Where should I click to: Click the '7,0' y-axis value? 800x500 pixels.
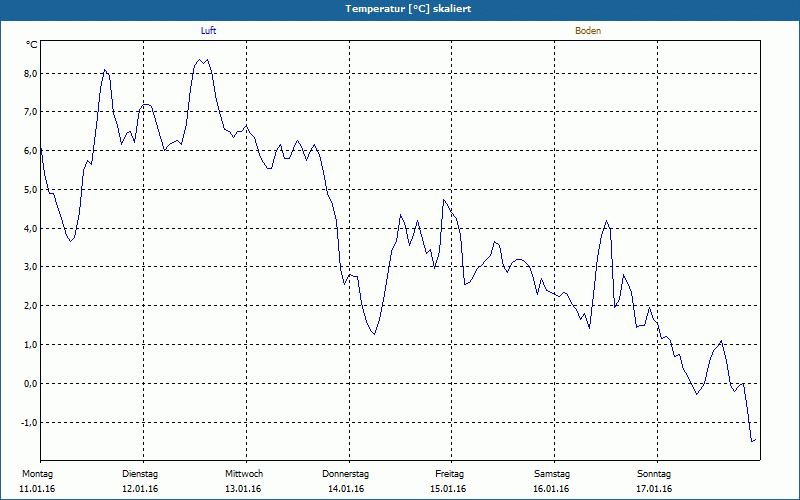(31, 112)
